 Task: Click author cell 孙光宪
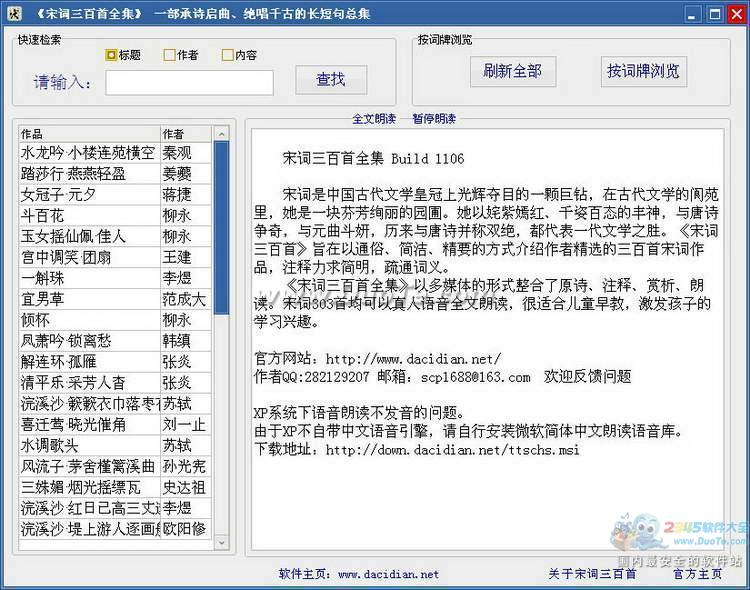pyautogui.click(x=186, y=466)
